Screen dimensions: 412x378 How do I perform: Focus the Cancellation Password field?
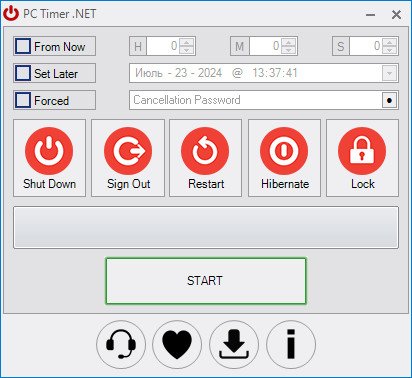click(255, 100)
